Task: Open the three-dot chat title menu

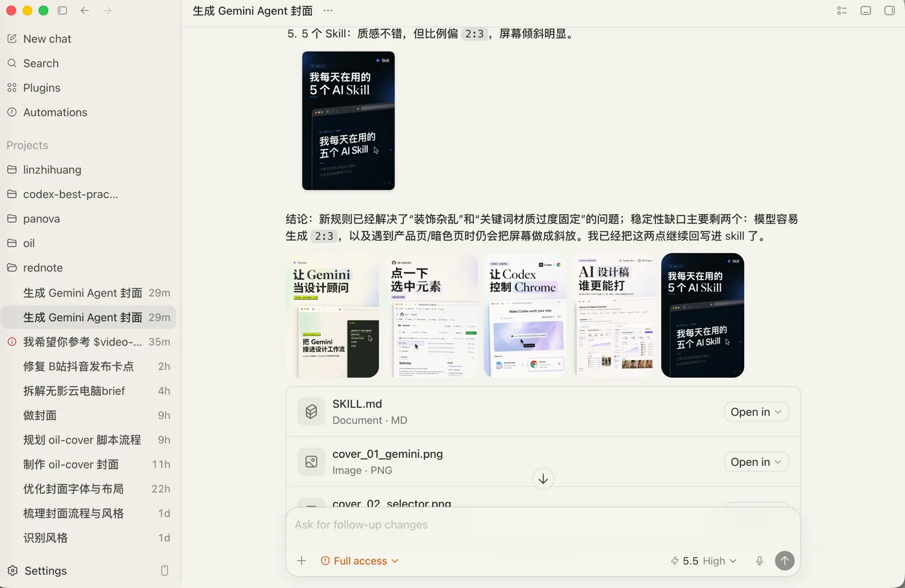Action: coord(328,10)
